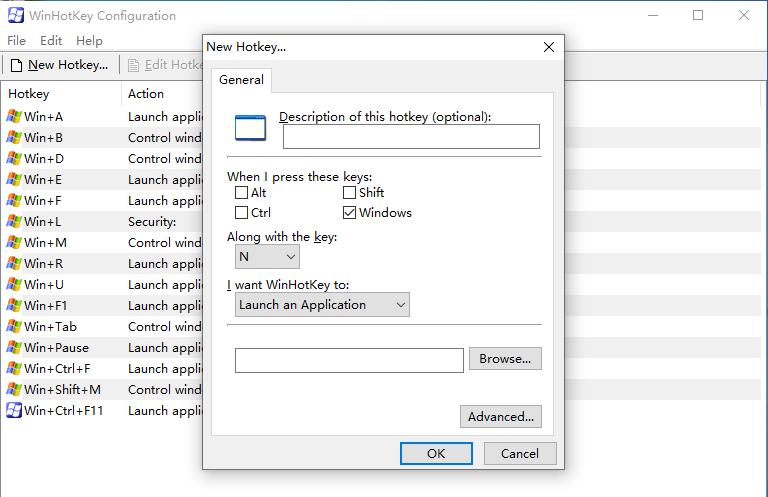Click the window icon beside the description field
The image size is (768, 497).
(250, 128)
